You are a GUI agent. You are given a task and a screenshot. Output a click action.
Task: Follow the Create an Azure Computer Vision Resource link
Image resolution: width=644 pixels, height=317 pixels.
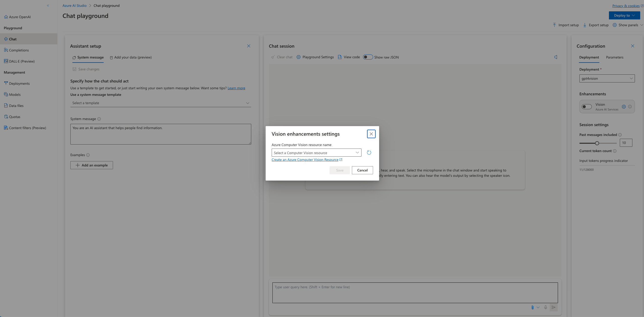coord(305,159)
